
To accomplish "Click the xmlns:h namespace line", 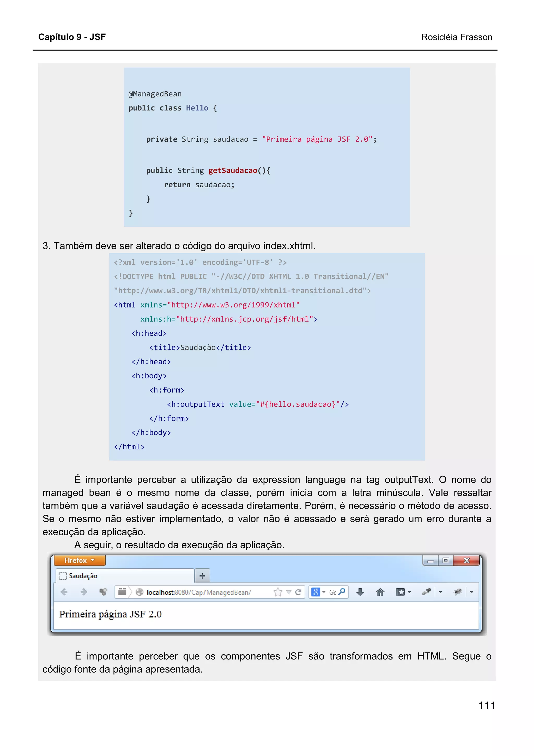I will [x=229, y=319].
